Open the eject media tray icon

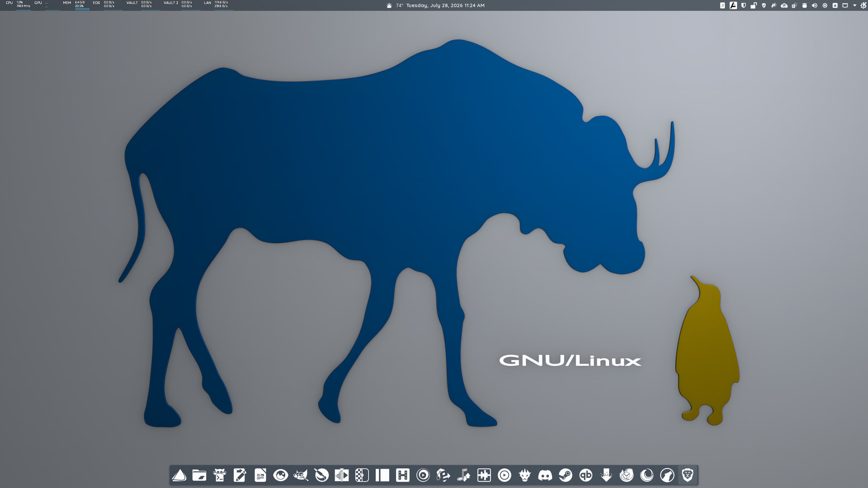tap(835, 5)
